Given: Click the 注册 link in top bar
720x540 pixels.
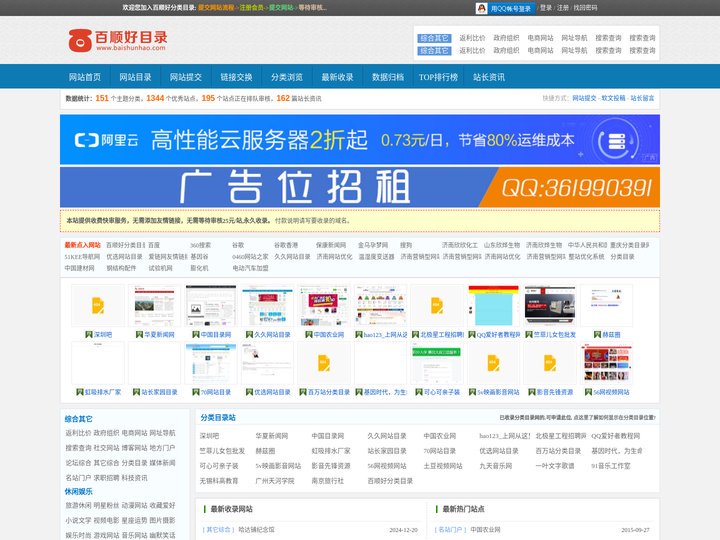Looking at the screenshot, I should pyautogui.click(x=563, y=8).
